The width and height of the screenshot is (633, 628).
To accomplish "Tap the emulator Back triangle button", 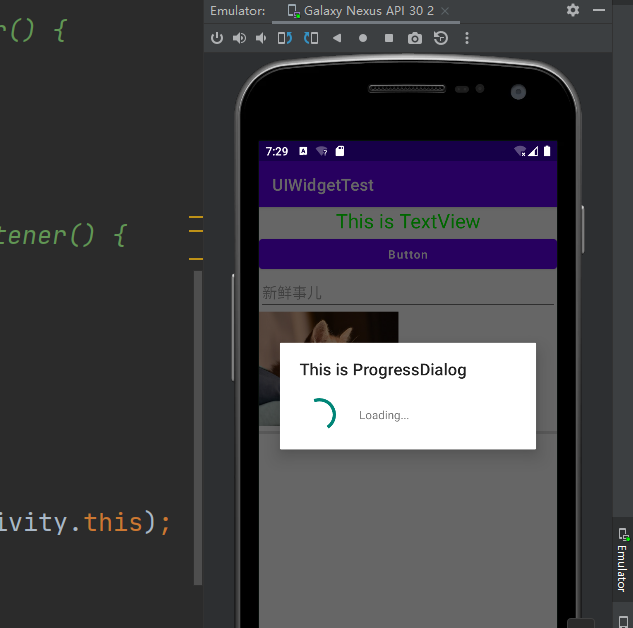I will (337, 38).
